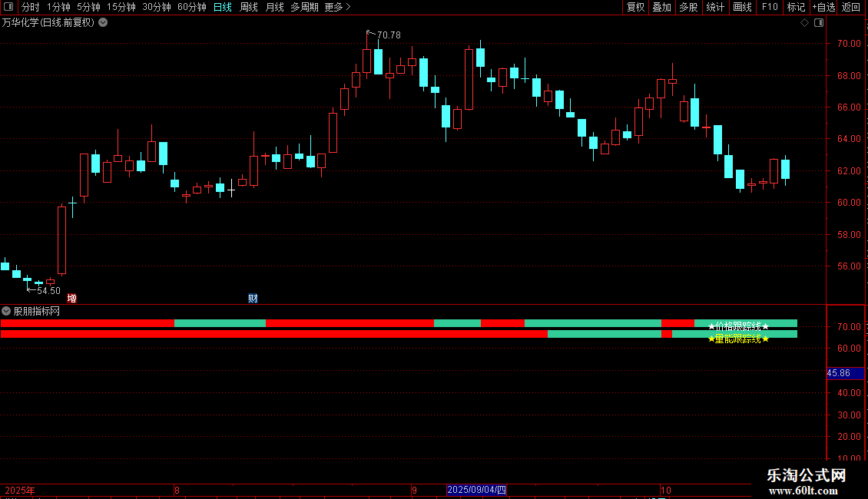Click the 标记 mark button

pyautogui.click(x=796, y=7)
